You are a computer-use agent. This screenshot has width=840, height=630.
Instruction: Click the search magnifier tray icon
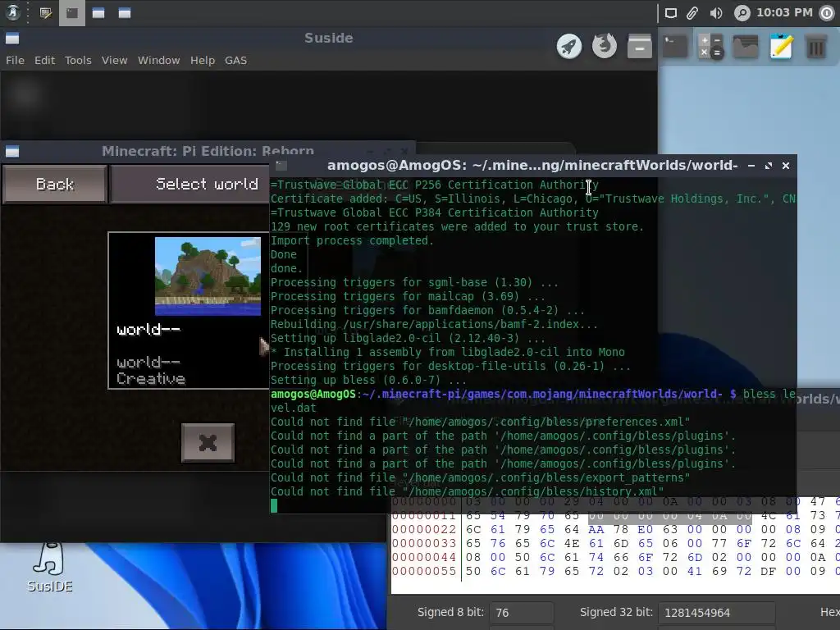(x=742, y=13)
